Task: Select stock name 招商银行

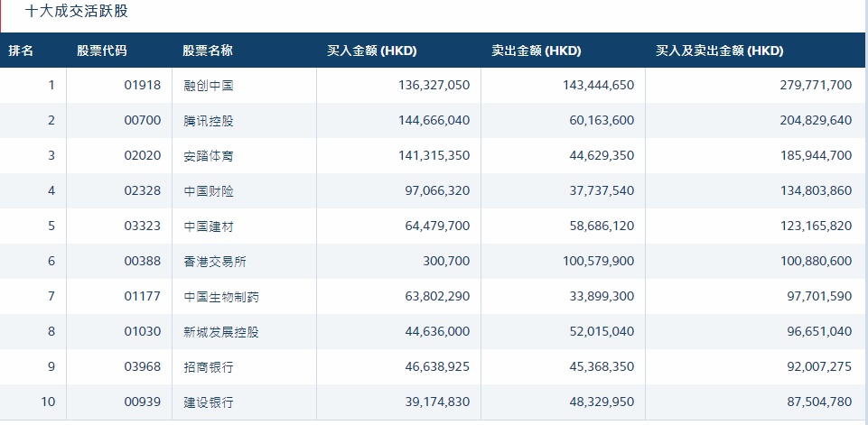Action: pos(208,367)
